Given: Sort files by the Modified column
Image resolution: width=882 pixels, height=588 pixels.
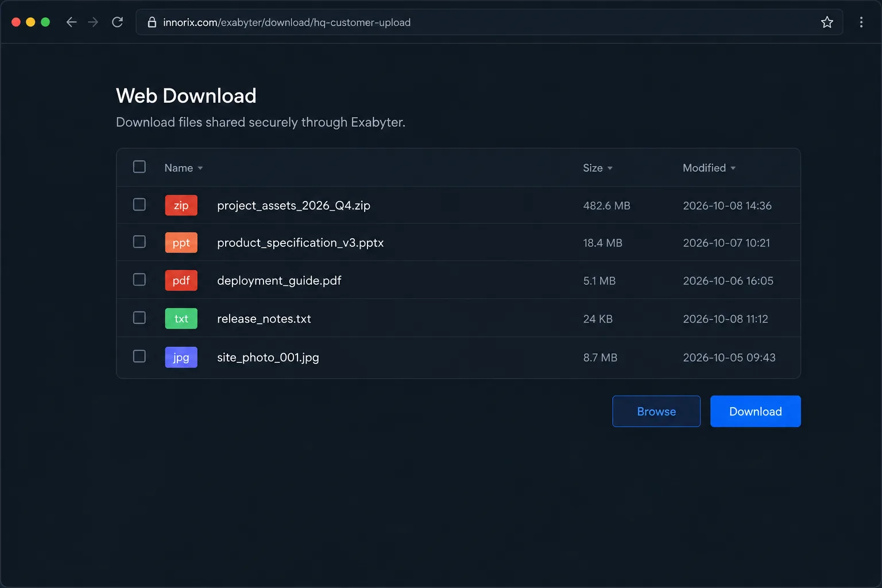Looking at the screenshot, I should [x=709, y=168].
